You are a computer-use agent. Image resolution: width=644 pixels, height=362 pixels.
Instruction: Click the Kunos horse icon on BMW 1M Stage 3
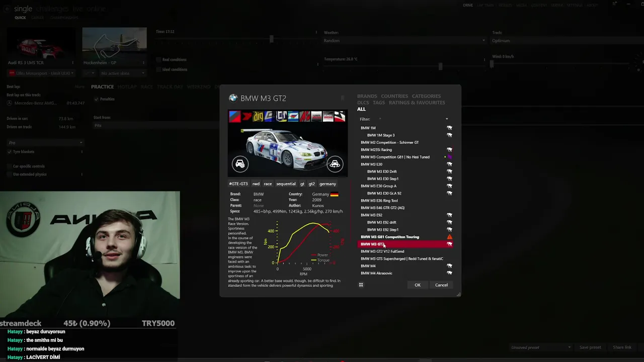450,135
